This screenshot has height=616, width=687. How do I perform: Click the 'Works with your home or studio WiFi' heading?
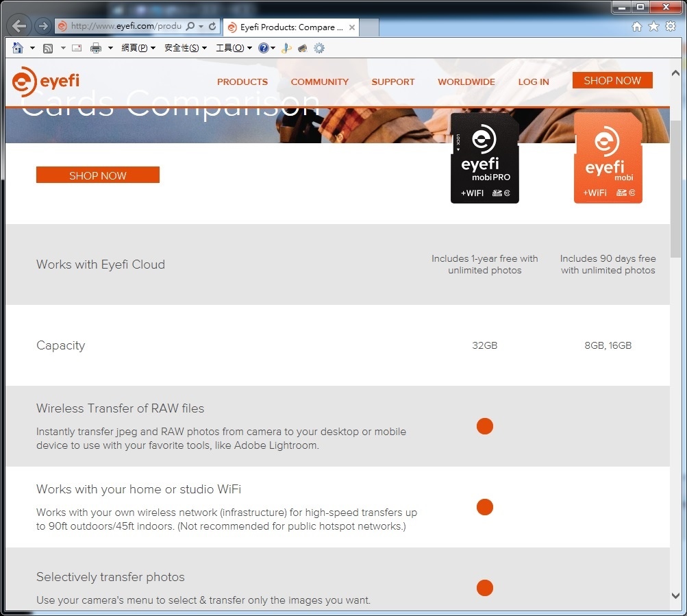(x=139, y=489)
